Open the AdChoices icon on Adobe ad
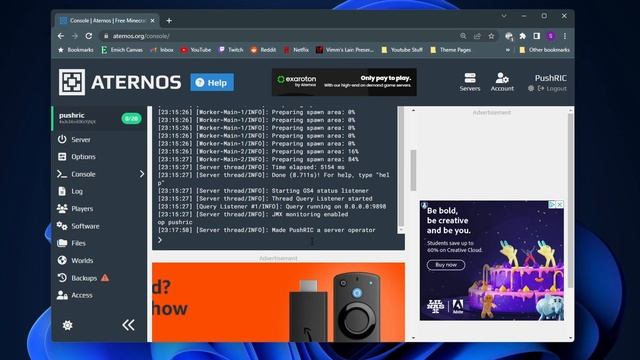The width and height of the screenshot is (640, 360). pos(552,204)
